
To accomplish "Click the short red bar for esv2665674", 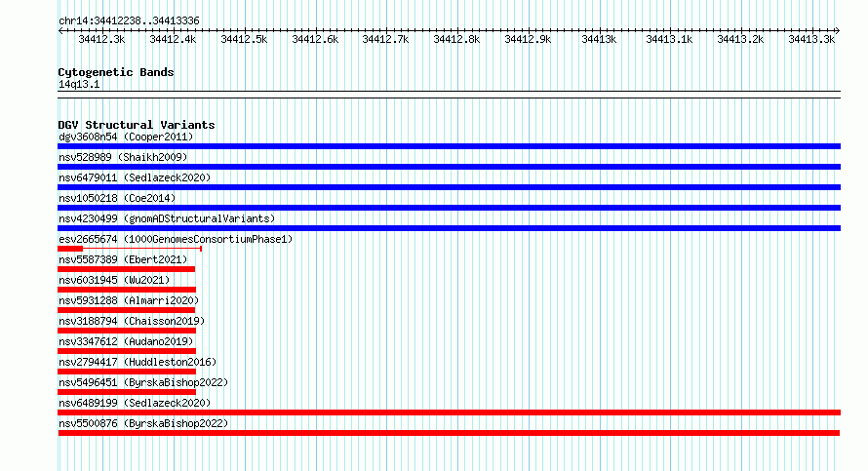I will click(x=70, y=249).
